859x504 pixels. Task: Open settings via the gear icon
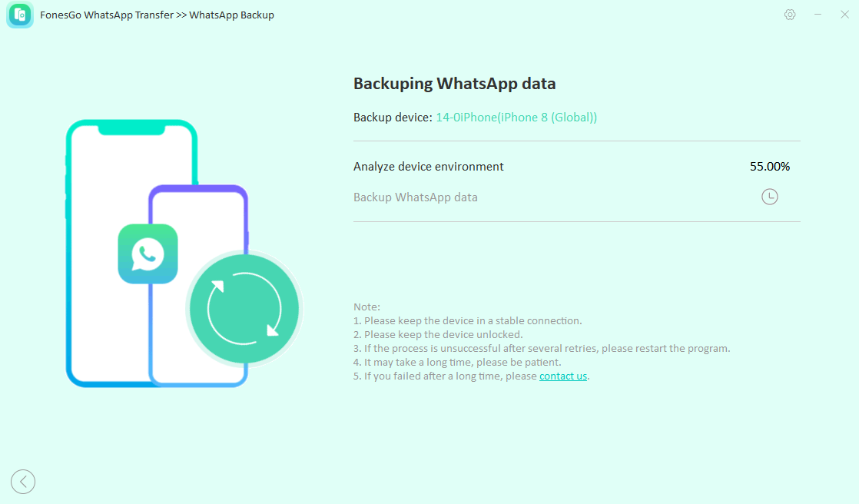click(x=790, y=15)
